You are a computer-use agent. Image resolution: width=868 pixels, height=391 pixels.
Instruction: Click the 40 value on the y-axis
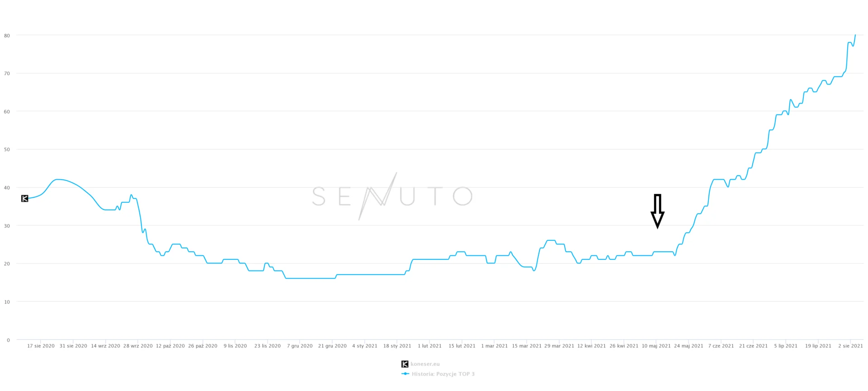7,187
